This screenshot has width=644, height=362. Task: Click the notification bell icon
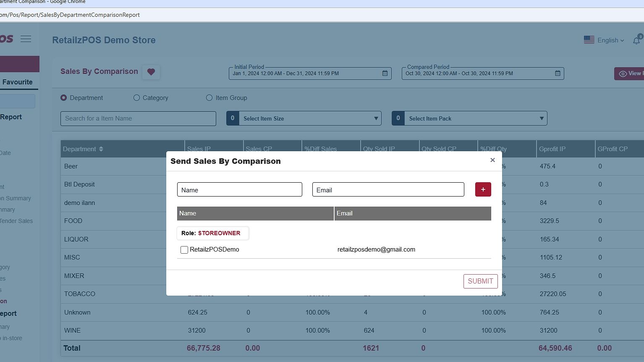click(x=636, y=40)
